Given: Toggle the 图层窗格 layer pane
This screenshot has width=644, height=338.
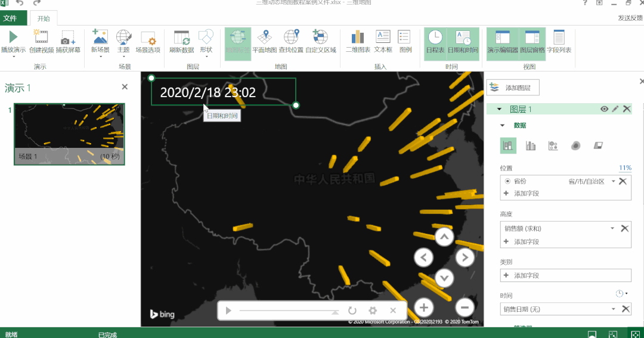Looking at the screenshot, I should click(532, 44).
